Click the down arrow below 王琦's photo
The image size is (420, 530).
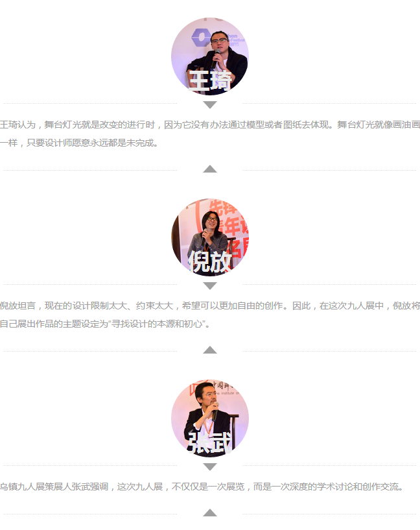click(210, 105)
